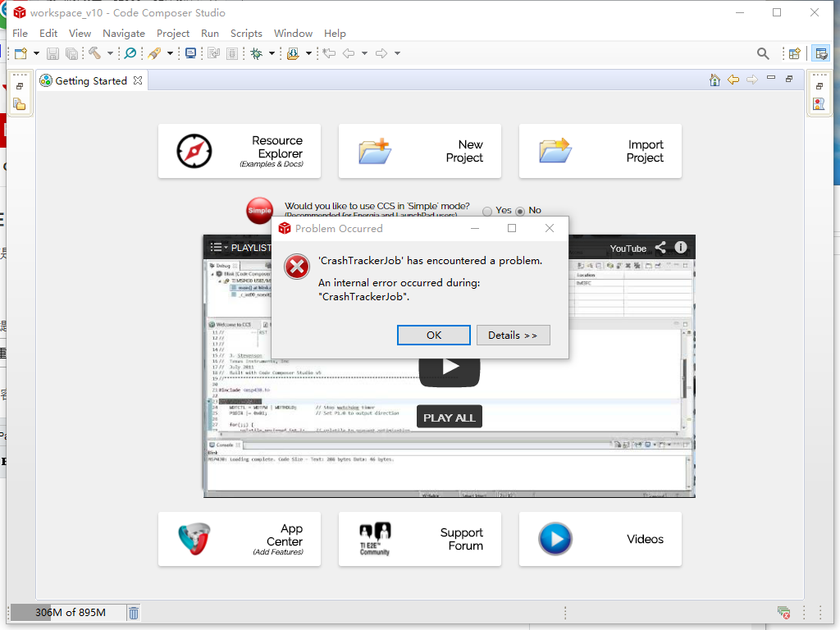The height and width of the screenshot is (630, 840).
Task: Expand the Forward history dropdown arrow
Action: (397, 53)
